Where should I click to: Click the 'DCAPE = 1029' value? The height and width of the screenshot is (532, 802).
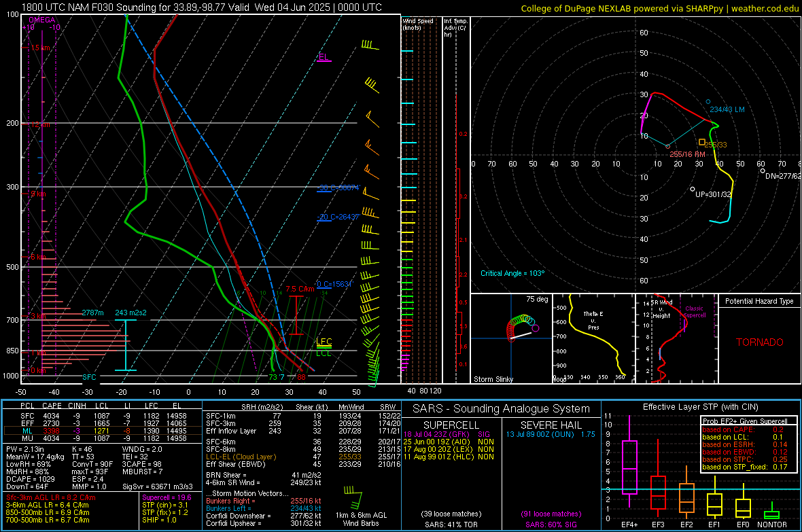(x=30, y=479)
